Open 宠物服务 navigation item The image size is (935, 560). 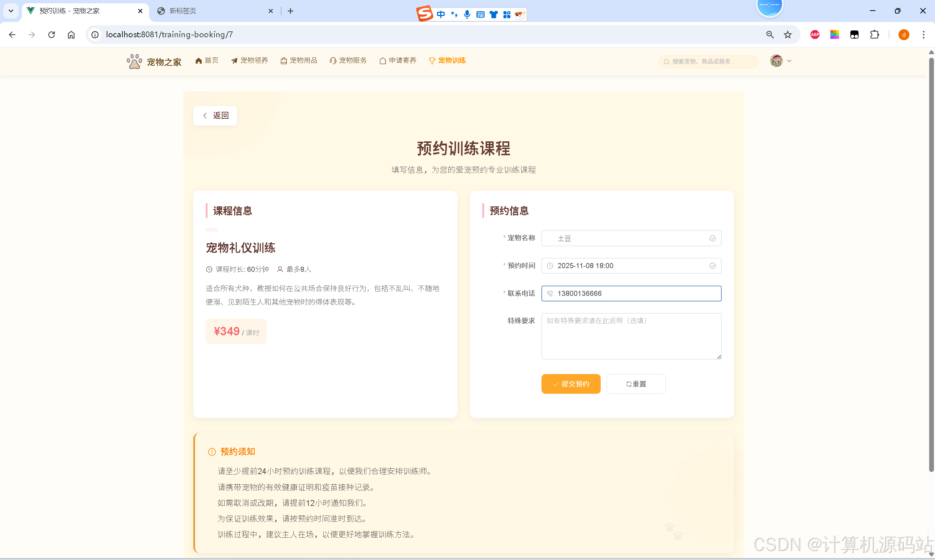348,60
